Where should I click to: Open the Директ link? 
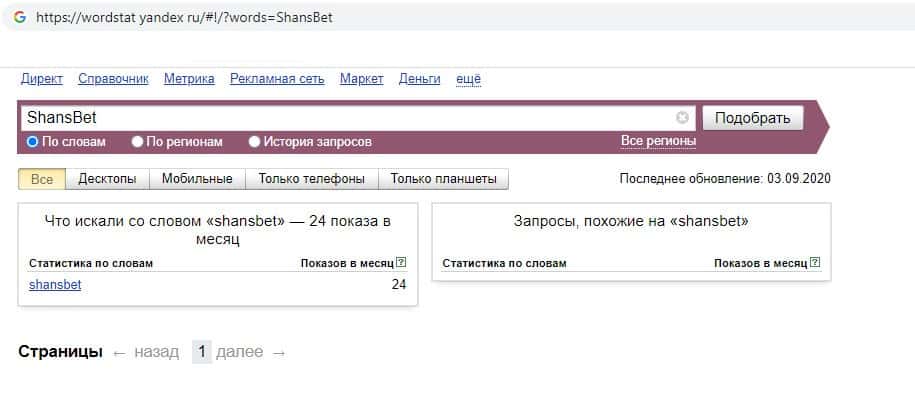click(x=41, y=79)
